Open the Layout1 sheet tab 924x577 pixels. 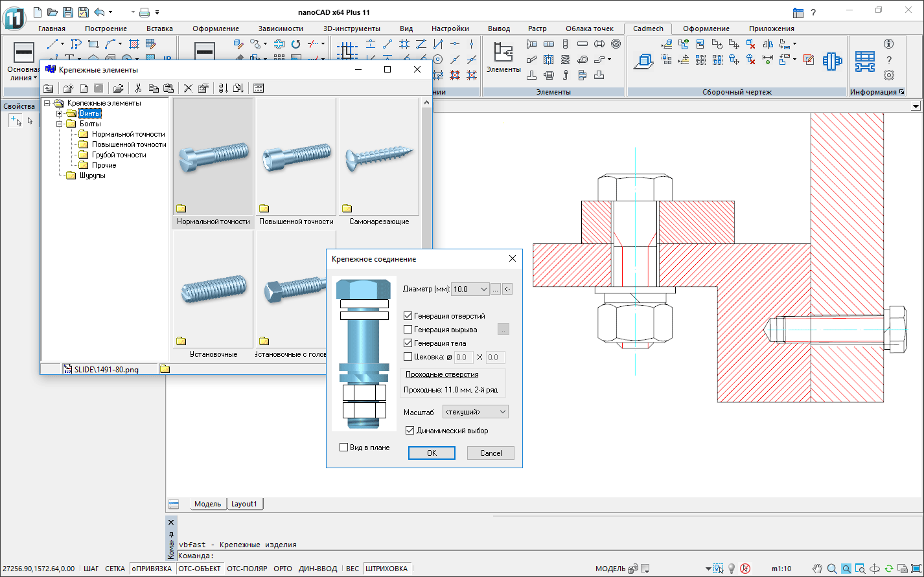point(244,504)
